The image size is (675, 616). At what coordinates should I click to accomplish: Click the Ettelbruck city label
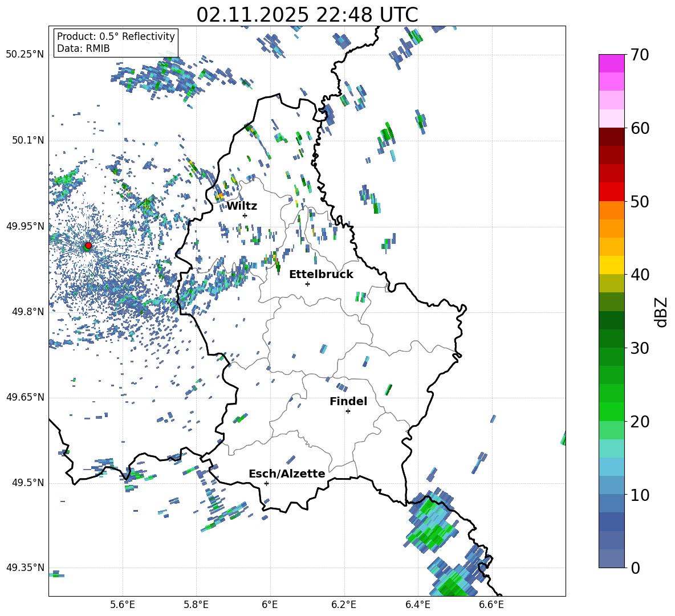click(x=321, y=275)
